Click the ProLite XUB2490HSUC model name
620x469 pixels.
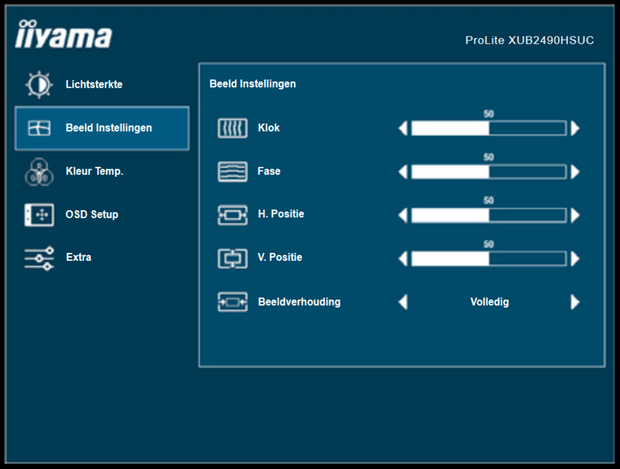click(529, 40)
